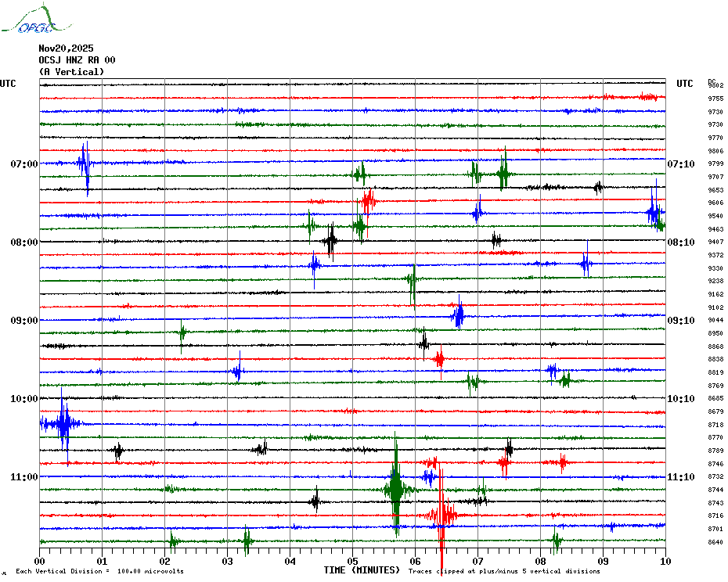Click the (A Vertical) component label
Screen dimensions: 728x582
pos(71,72)
